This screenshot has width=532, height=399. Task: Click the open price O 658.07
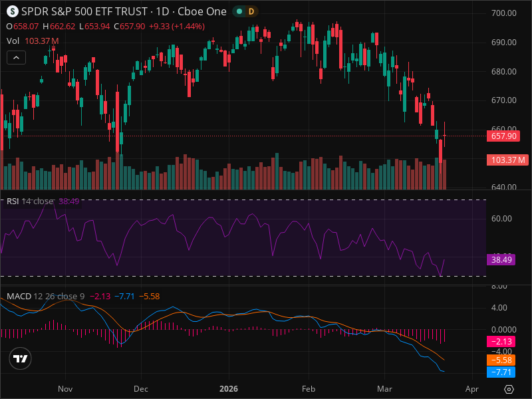[x=23, y=27]
